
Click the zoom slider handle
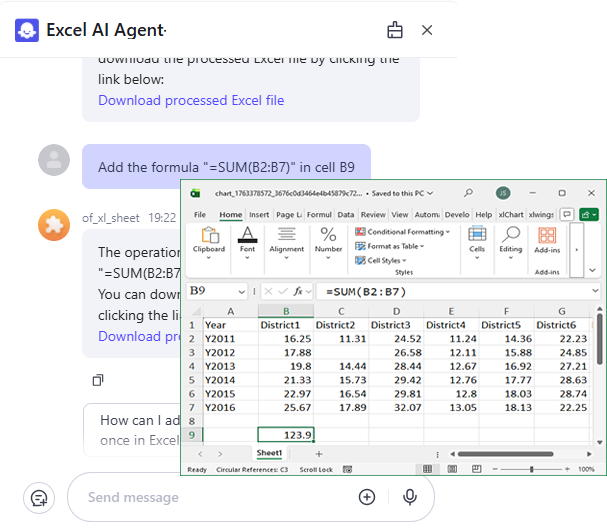tap(532, 469)
